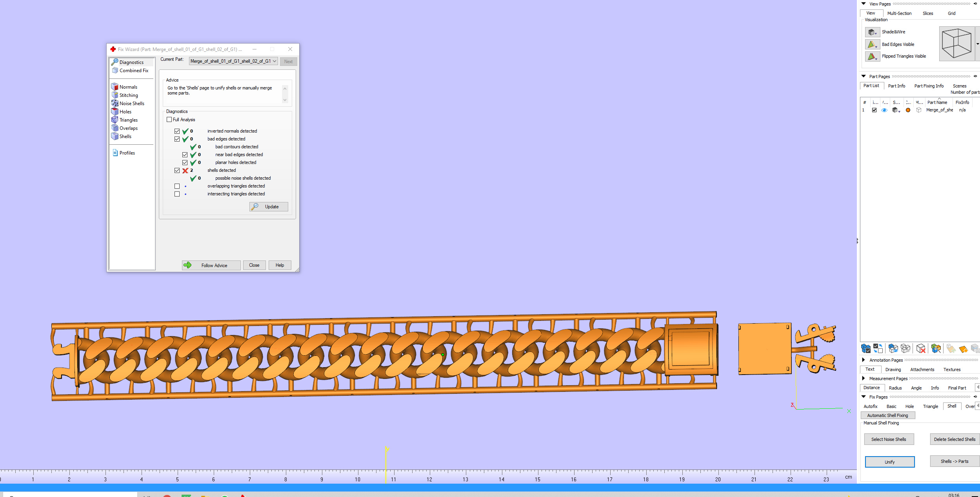Open the Noise Shells page
980x497 pixels.
coord(128,103)
